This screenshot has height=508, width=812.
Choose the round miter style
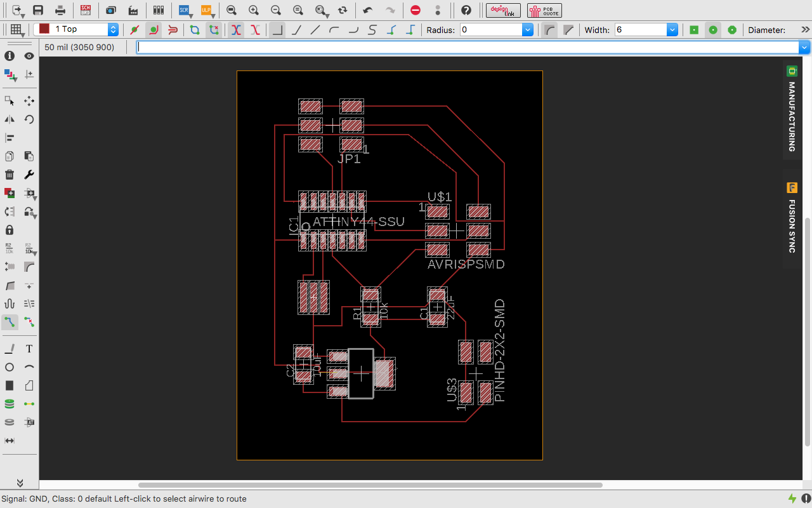coord(550,30)
